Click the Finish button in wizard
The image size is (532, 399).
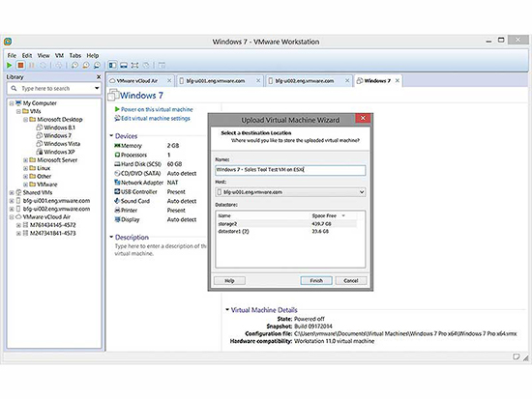tap(316, 281)
